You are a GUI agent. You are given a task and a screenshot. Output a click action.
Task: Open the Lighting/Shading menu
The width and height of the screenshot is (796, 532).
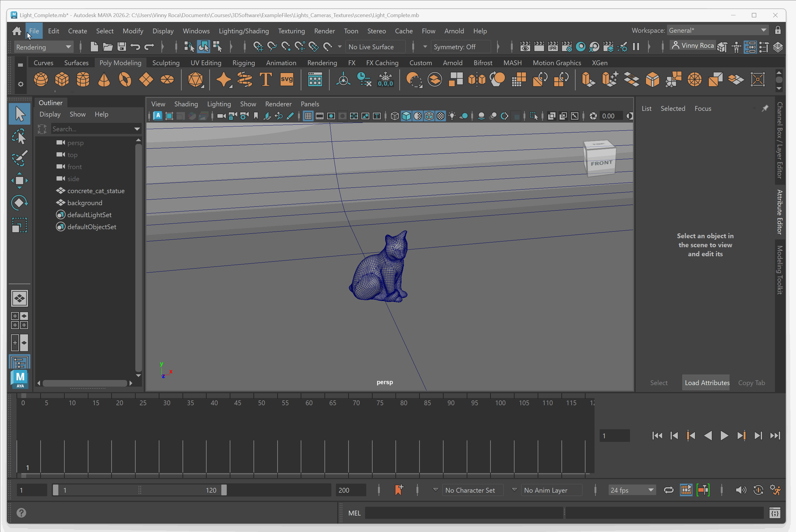coord(244,31)
